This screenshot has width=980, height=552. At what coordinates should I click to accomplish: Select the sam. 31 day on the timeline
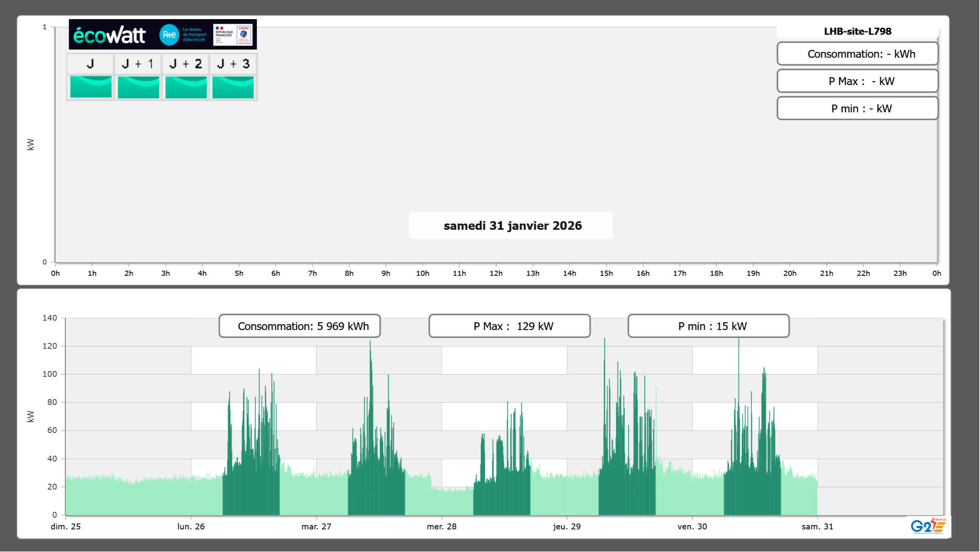coord(817,526)
